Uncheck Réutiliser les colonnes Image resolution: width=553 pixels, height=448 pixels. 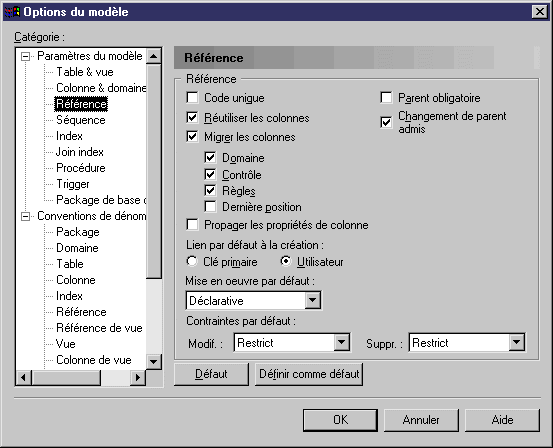point(193,117)
